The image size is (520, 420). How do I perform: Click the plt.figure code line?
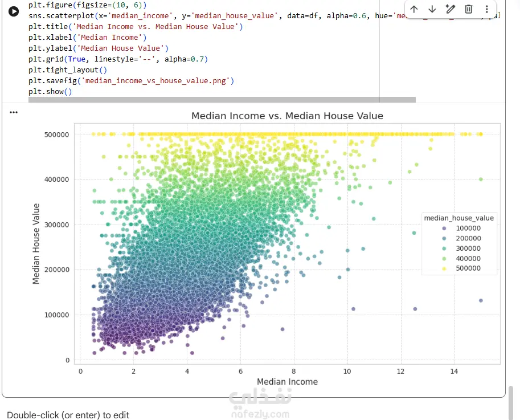(88, 5)
